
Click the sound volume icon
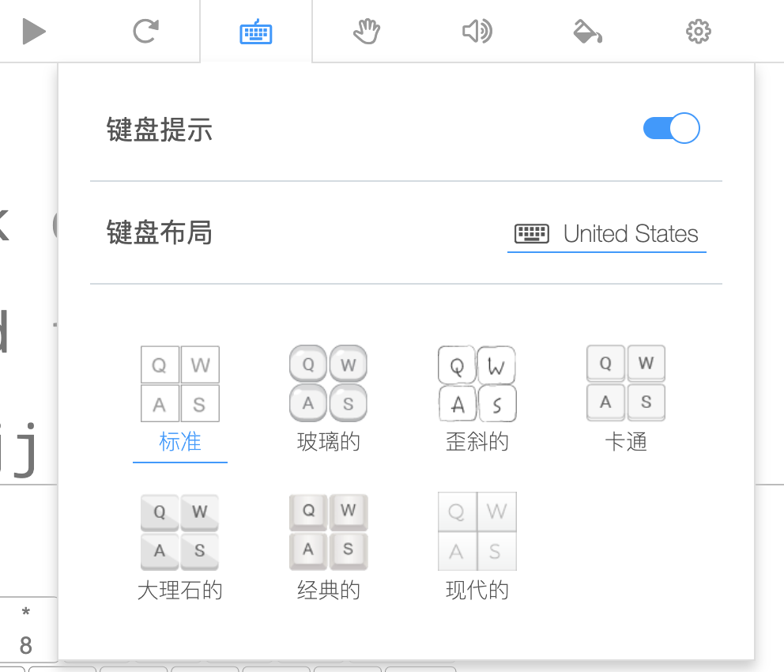477,31
